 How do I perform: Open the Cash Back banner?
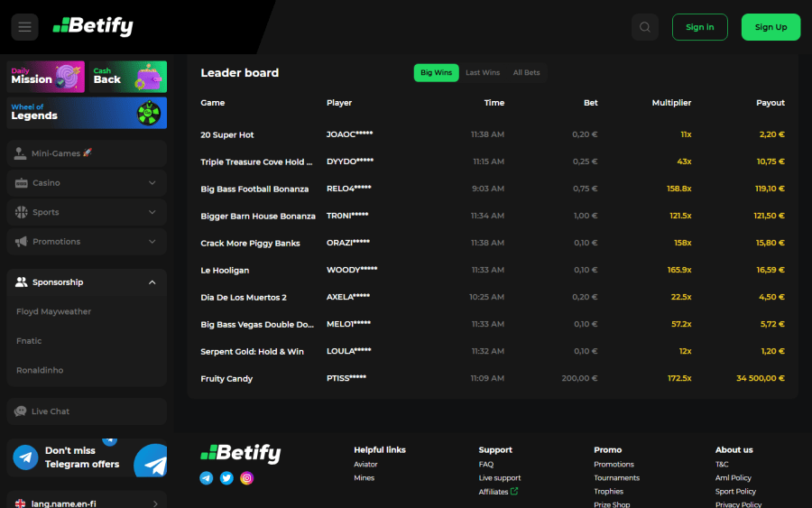point(128,77)
